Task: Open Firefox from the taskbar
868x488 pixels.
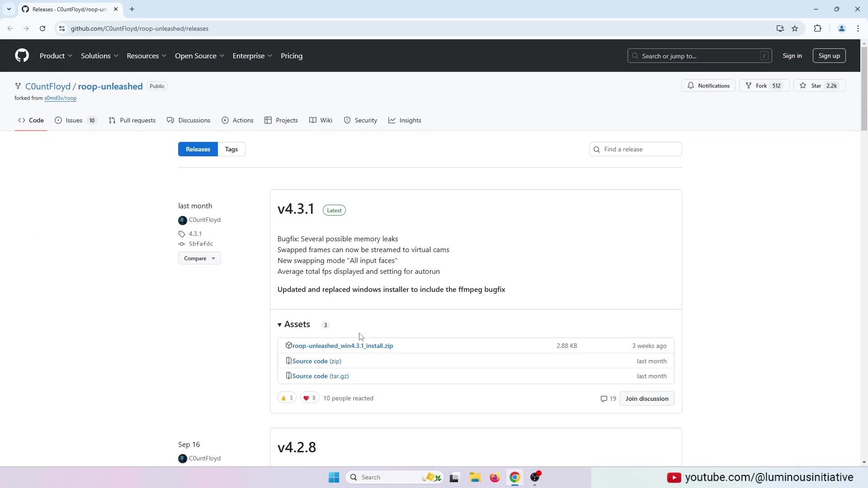Action: (x=495, y=478)
